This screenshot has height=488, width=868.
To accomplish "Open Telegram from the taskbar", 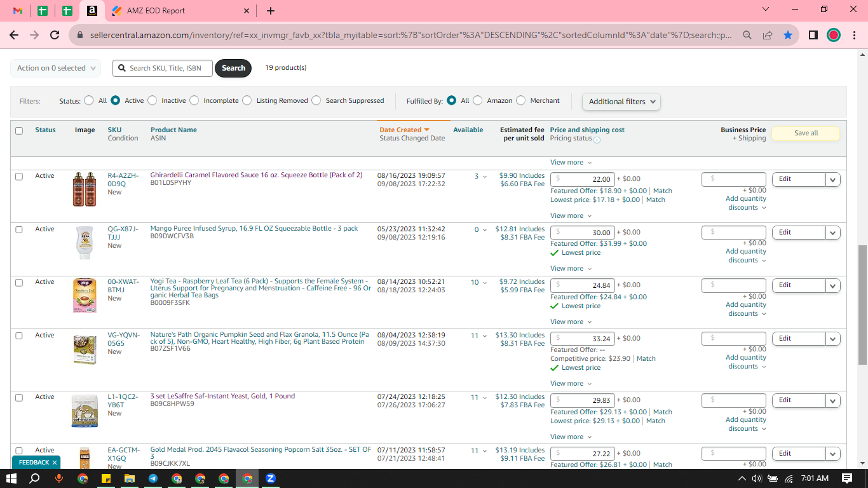I will point(153,478).
